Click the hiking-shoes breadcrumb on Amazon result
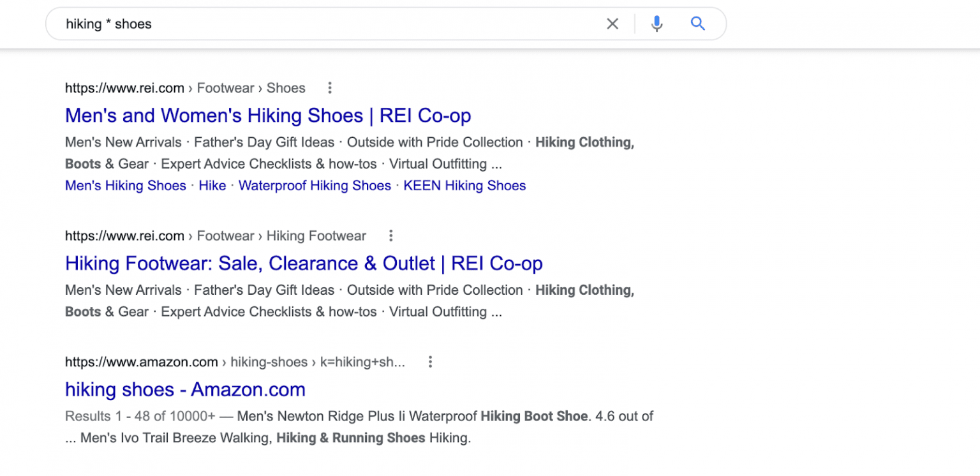Screen dimensions: 980x476 click(269, 361)
